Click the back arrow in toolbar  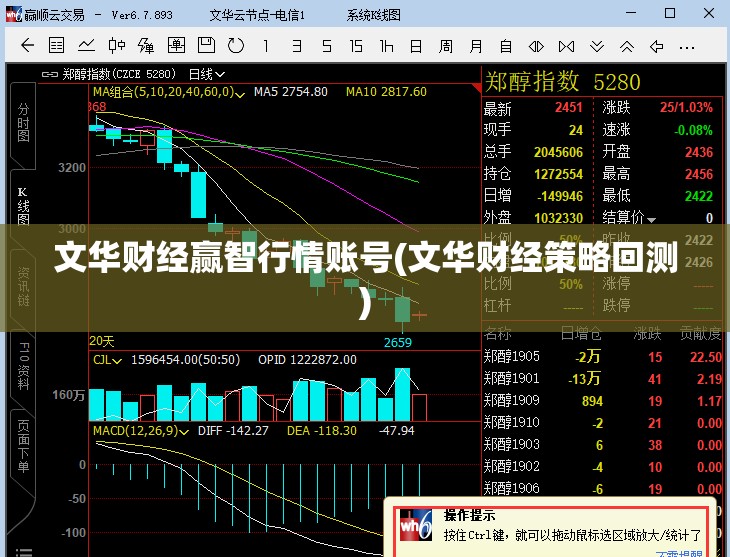point(27,46)
